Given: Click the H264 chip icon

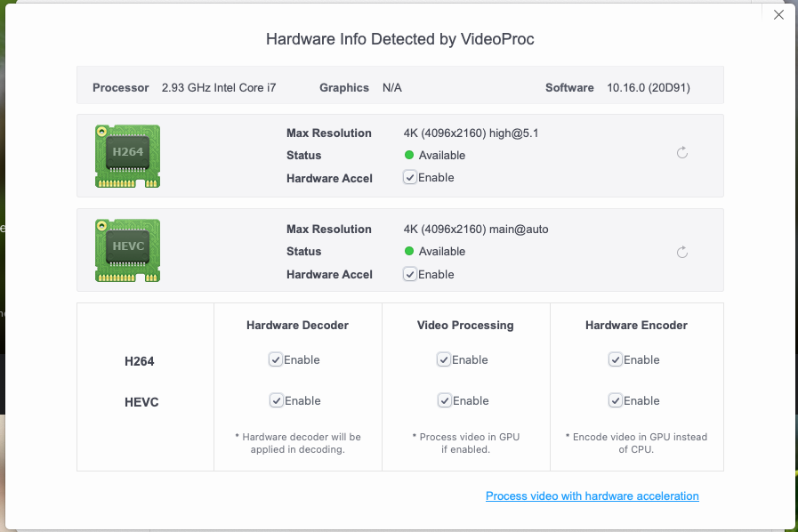Looking at the screenshot, I should point(127,156).
